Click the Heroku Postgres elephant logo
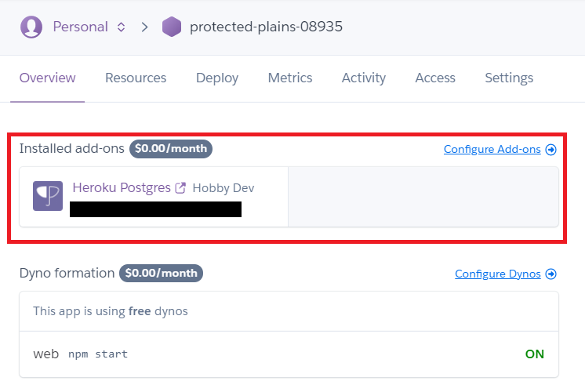585x392 pixels. tap(48, 196)
